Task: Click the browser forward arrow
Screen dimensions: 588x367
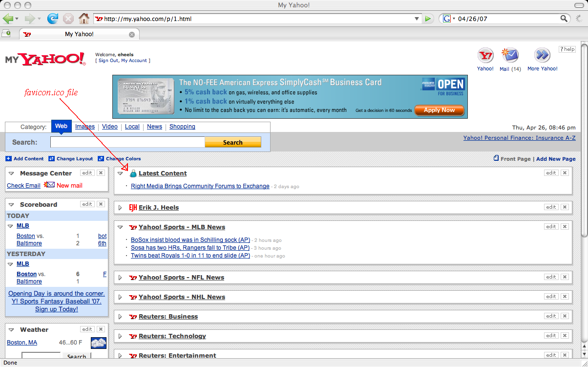Action: coord(30,19)
